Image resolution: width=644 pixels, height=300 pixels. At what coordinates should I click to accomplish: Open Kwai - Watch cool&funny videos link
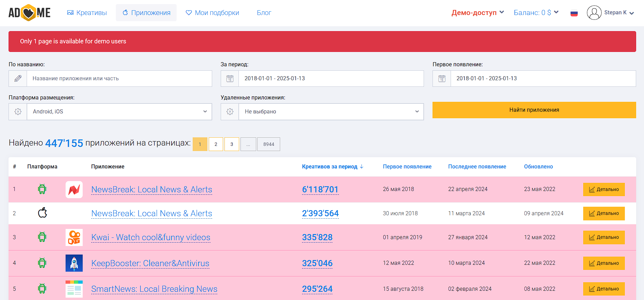click(x=151, y=237)
